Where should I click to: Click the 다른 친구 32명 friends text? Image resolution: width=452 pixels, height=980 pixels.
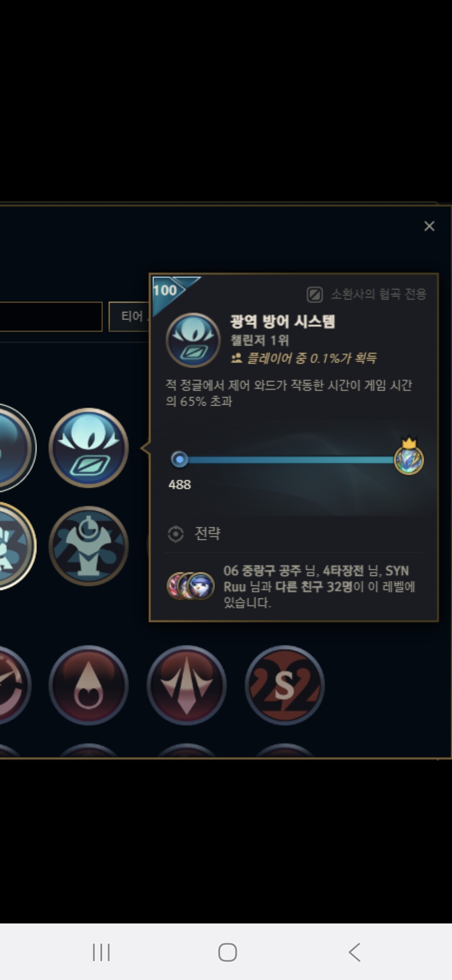[x=314, y=587]
